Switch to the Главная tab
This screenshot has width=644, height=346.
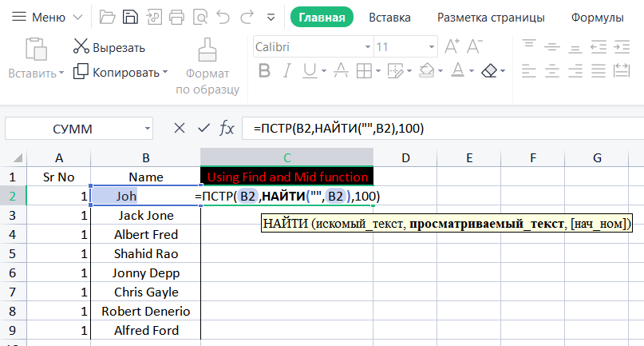point(322,18)
